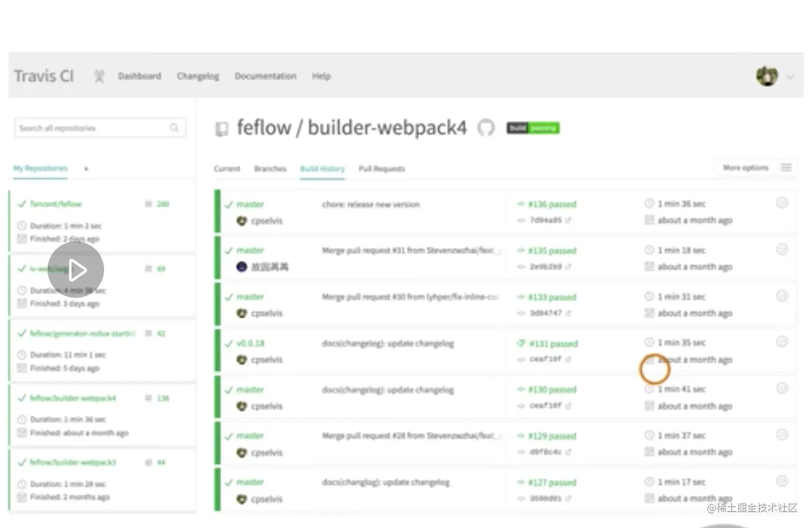The height and width of the screenshot is (528, 812).
Task: Open commit 7d94a85 external link icon
Action: point(568,220)
